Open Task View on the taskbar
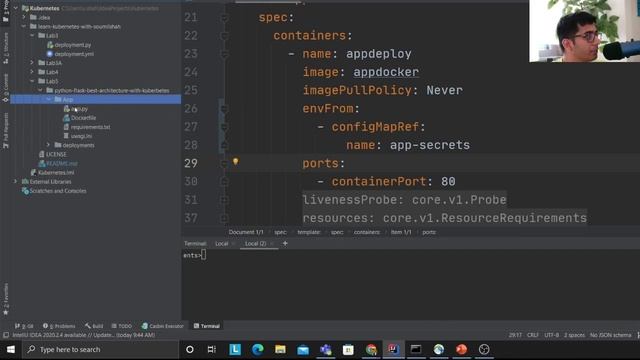This screenshot has height=360, width=640. (211, 349)
